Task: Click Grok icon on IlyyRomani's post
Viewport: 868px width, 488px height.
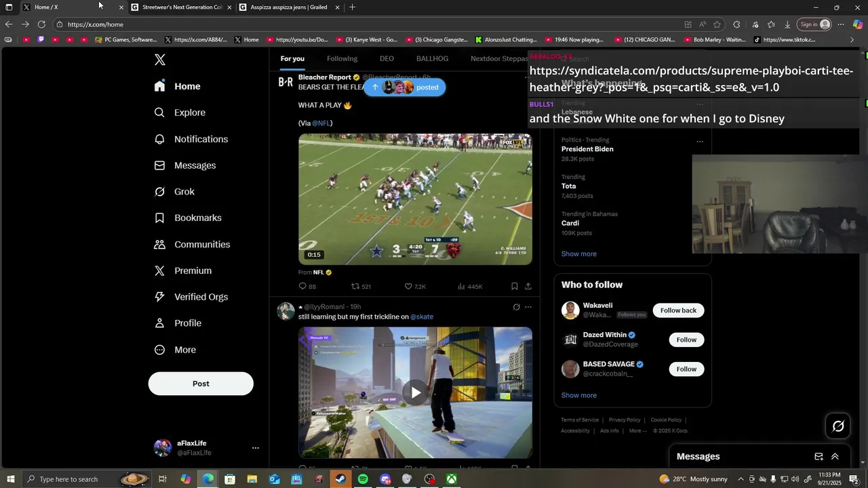Action: [516, 307]
